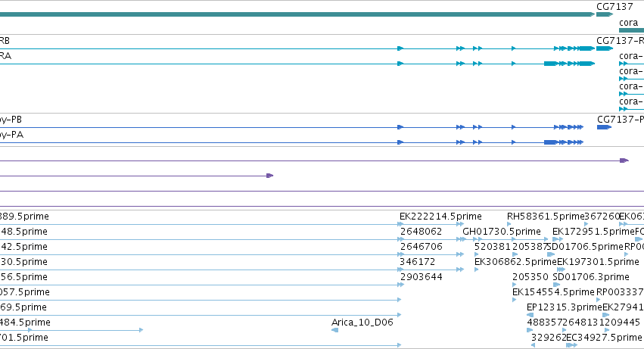Select the py-PA protein label
Image resolution: width=644 pixels, height=349 pixels.
coord(11,135)
